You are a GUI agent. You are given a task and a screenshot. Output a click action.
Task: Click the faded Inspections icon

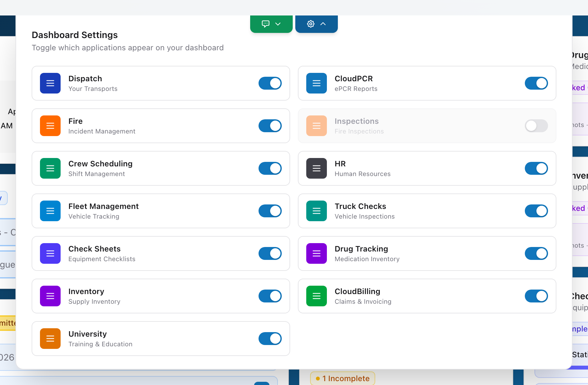(317, 126)
